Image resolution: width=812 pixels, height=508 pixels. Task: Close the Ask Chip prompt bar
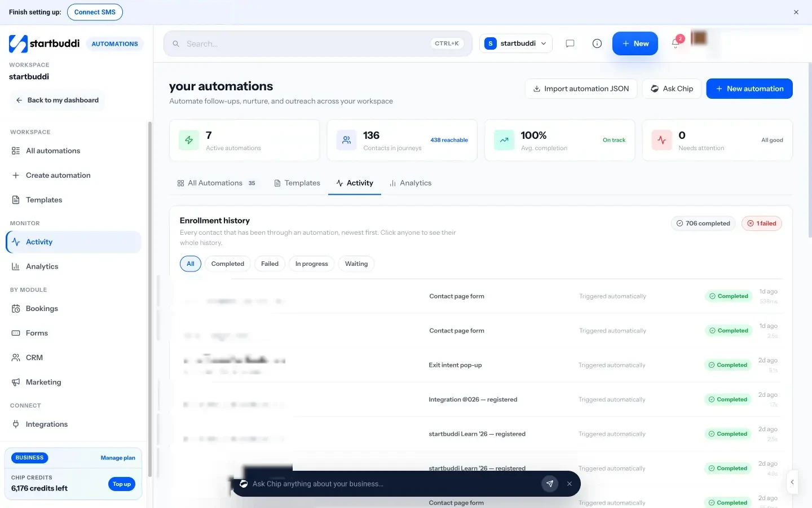pyautogui.click(x=570, y=484)
